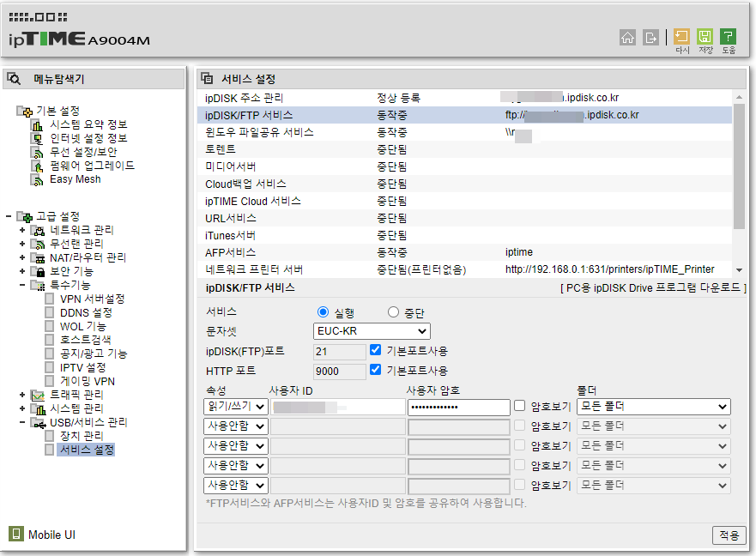Open PC용 ipDISK Drive 프로그램 다운로드 link
This screenshot has width=756, height=556.
pos(653,288)
